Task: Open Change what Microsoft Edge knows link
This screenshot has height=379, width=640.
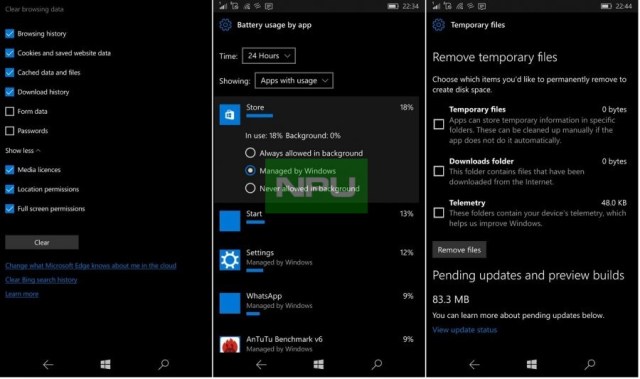Action: coord(91,266)
